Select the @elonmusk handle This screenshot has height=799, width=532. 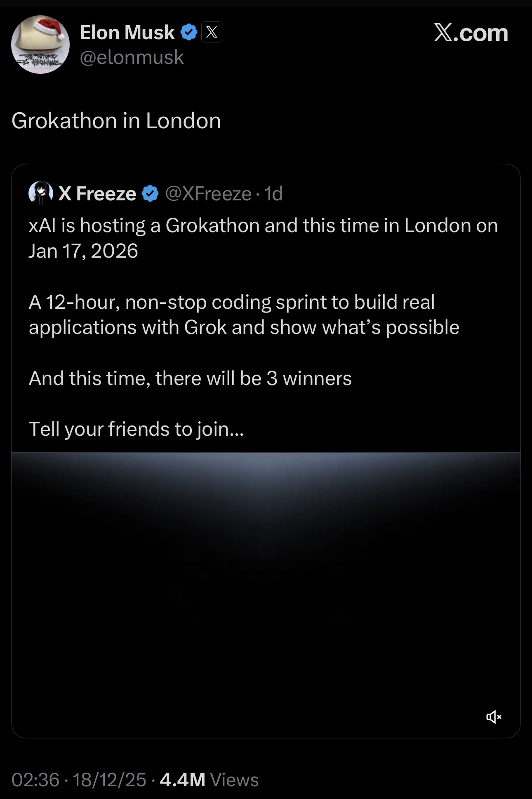(132, 57)
